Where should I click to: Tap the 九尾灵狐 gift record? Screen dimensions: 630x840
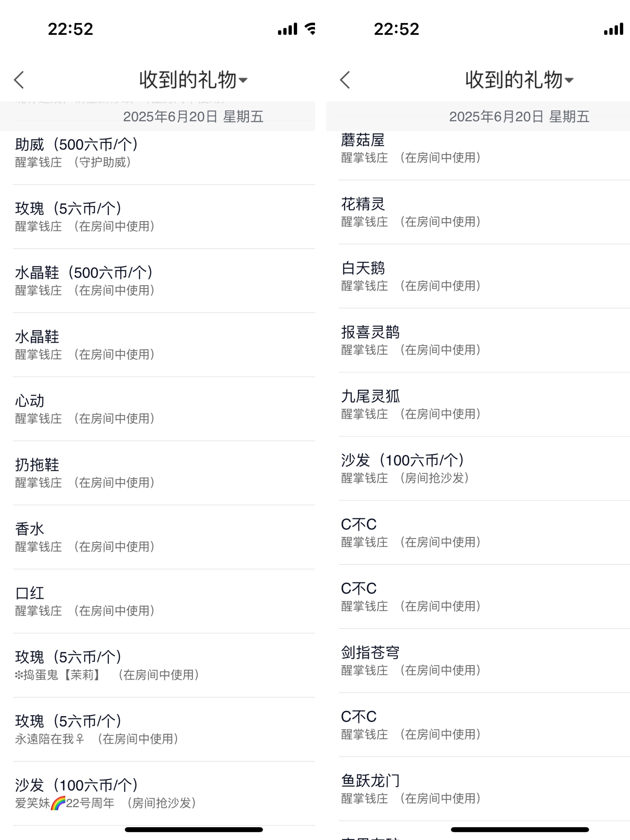484,405
